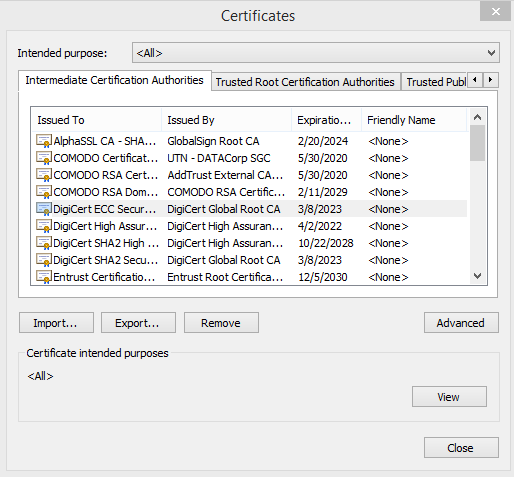Select the Entrust Certificatio... row text
514x477 pixels.
click(104, 277)
